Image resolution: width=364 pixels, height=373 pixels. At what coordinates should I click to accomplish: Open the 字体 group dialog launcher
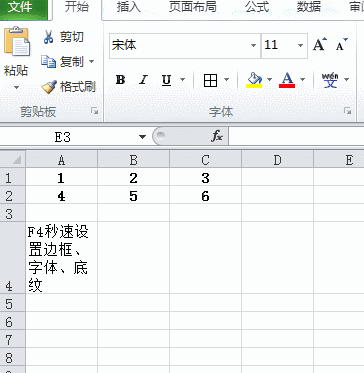click(x=348, y=111)
